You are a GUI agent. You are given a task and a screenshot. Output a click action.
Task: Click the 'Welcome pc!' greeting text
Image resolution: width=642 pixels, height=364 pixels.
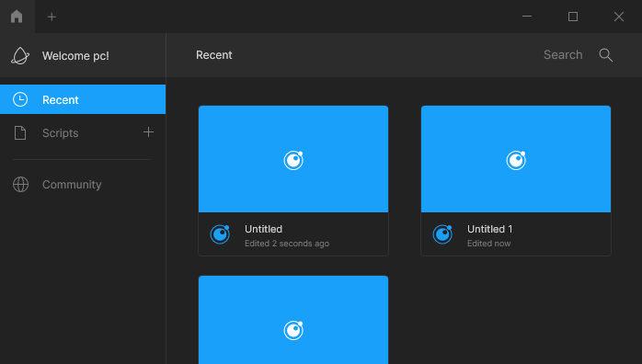pyautogui.click(x=75, y=56)
